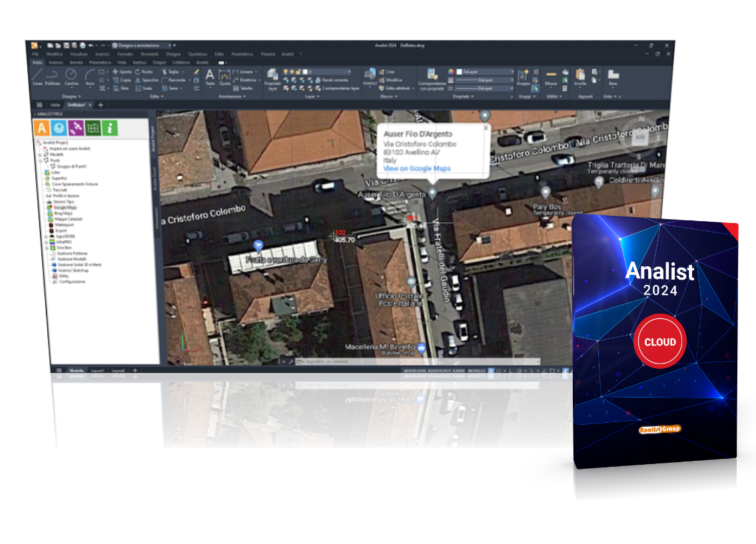Viewport: 756px width, 544px height.
Task: Click the Copia copy tool
Action: [x=123, y=80]
